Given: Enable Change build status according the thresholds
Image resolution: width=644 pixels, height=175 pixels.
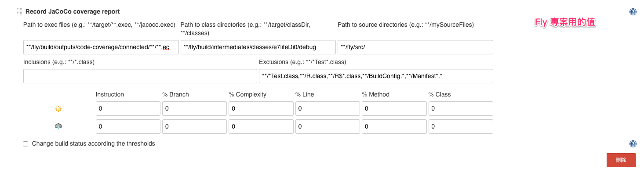Looking at the screenshot, I should pos(25,143).
